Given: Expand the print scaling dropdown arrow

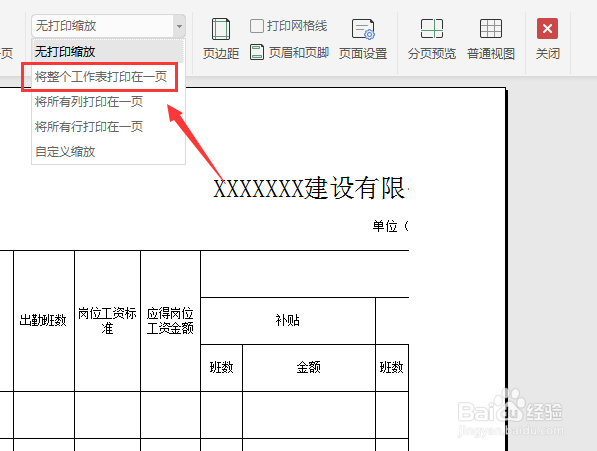Looking at the screenshot, I should [x=179, y=26].
